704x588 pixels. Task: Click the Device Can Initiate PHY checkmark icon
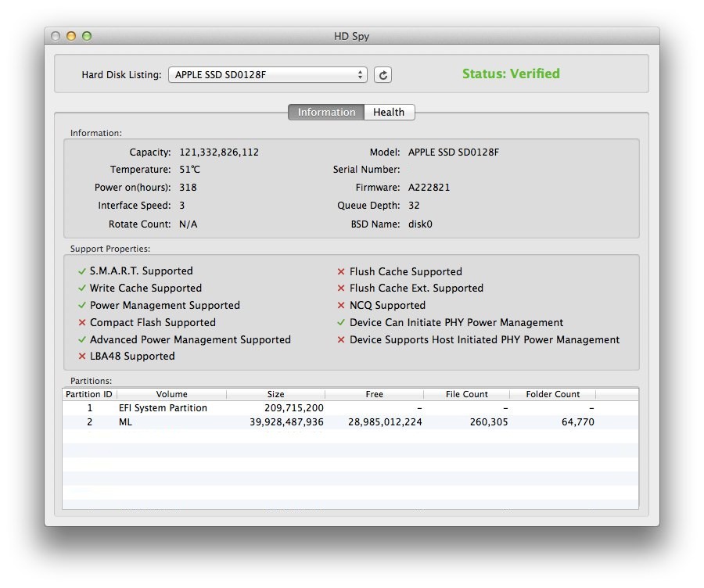click(x=341, y=323)
